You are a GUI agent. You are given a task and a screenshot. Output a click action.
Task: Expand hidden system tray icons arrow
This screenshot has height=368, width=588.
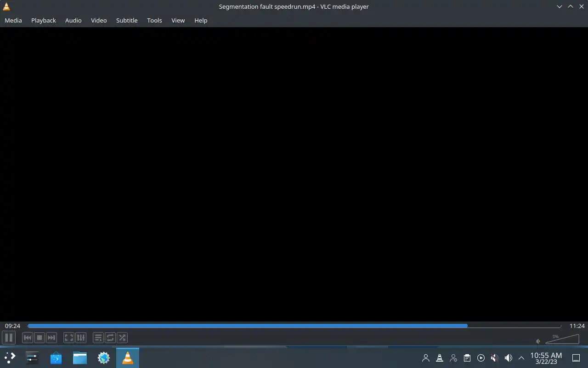521,358
